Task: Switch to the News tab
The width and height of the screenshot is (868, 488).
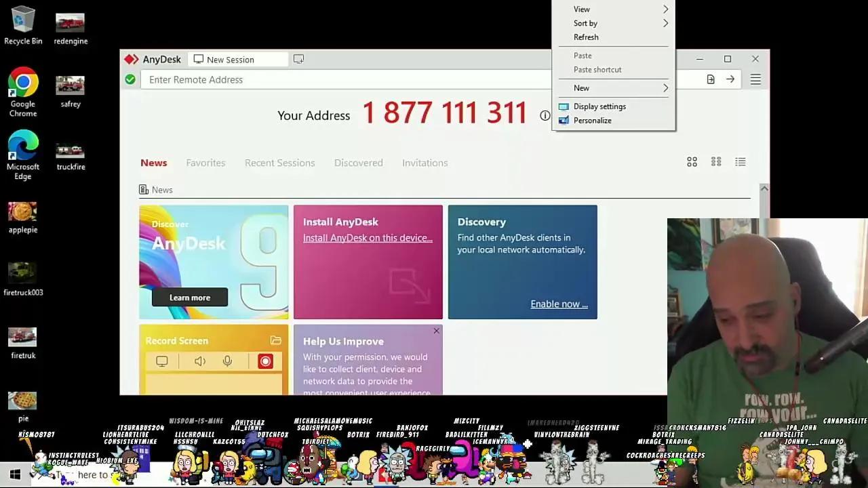Action: pyautogui.click(x=154, y=163)
